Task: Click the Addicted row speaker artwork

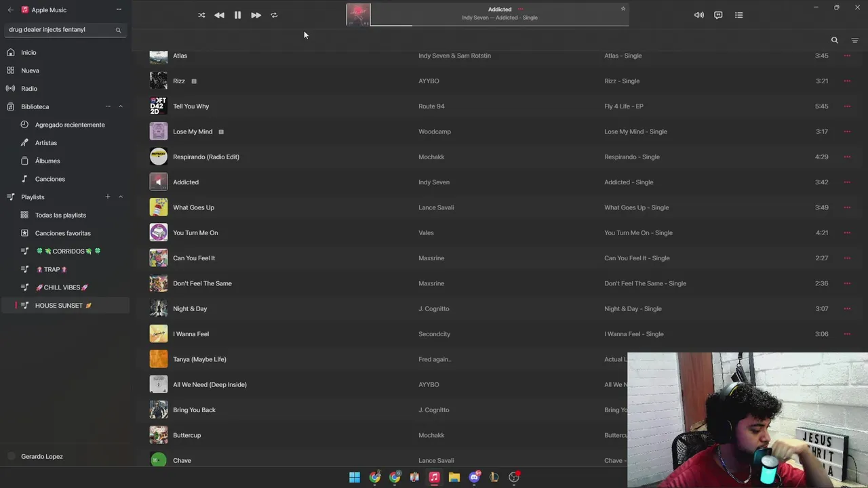Action: 159,182
